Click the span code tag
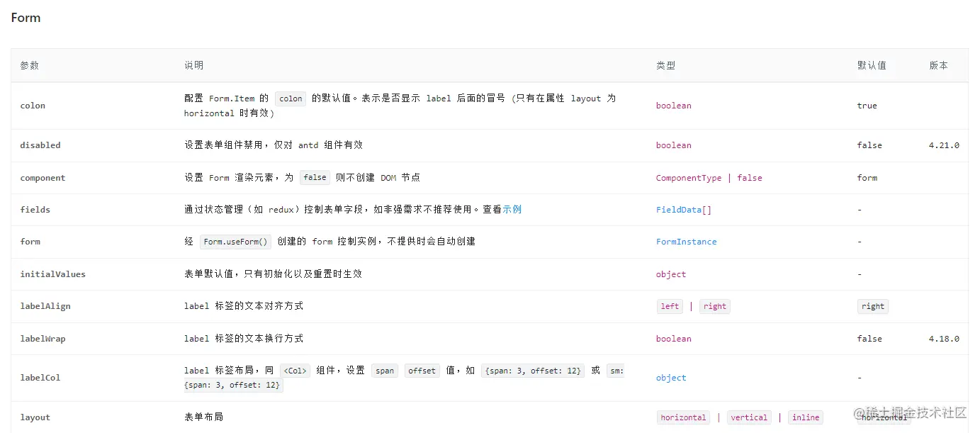Viewport: 980px width, 433px height. 385,371
